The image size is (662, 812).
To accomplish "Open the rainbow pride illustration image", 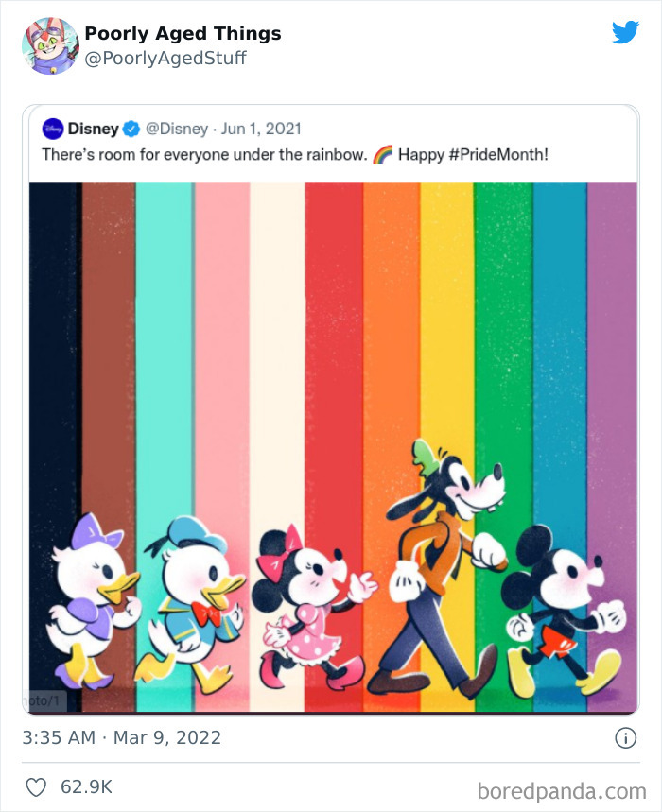I will tap(331, 444).
